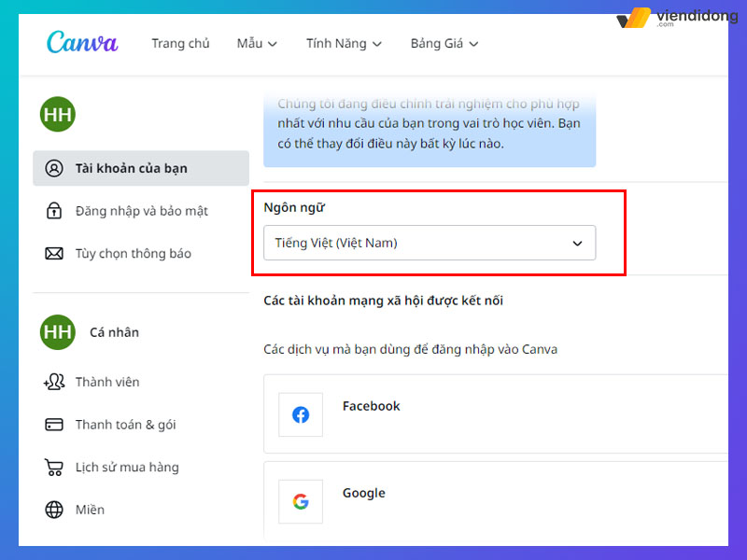Open Tùy chọn thông báo settings

click(x=134, y=253)
